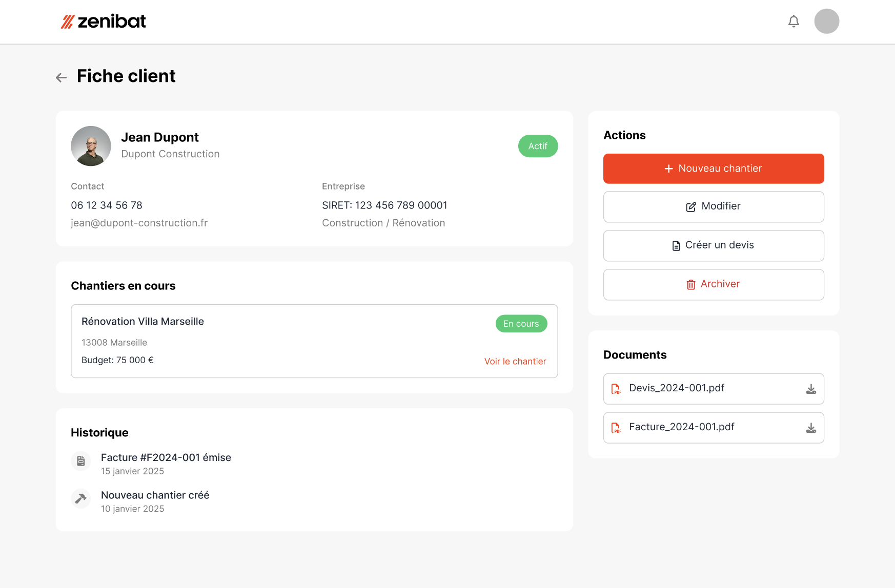The image size is (895, 588).
Task: Click the Fiche client page title
Action: 126,76
